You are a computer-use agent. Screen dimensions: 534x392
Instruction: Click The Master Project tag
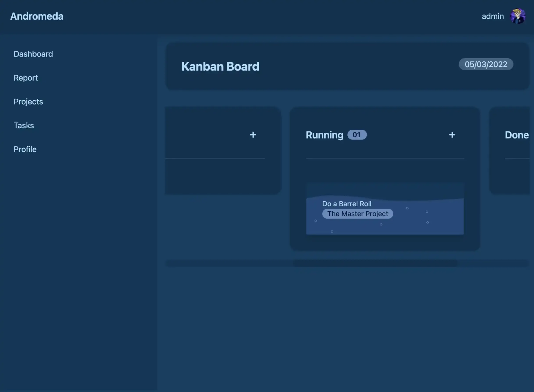357,214
